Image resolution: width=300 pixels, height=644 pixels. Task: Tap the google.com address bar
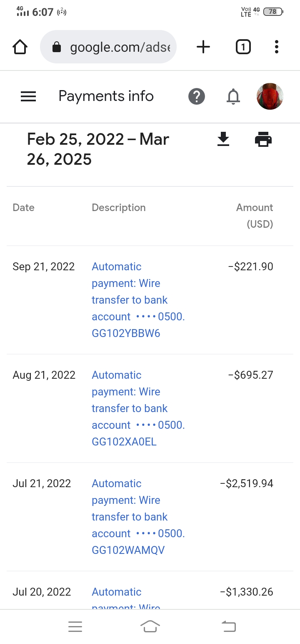108,47
